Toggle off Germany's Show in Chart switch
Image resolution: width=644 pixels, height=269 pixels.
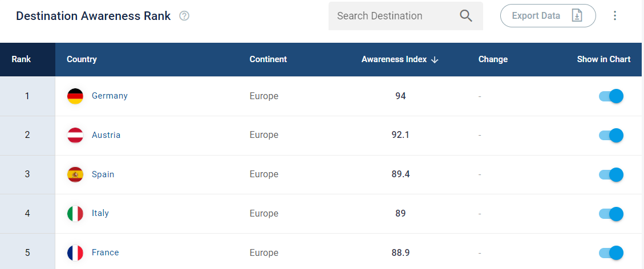tap(611, 96)
